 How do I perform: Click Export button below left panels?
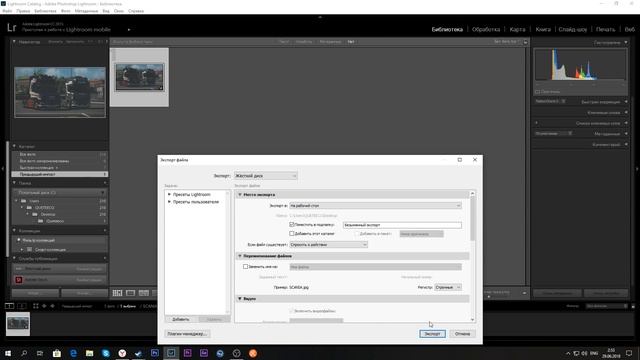coord(84,293)
